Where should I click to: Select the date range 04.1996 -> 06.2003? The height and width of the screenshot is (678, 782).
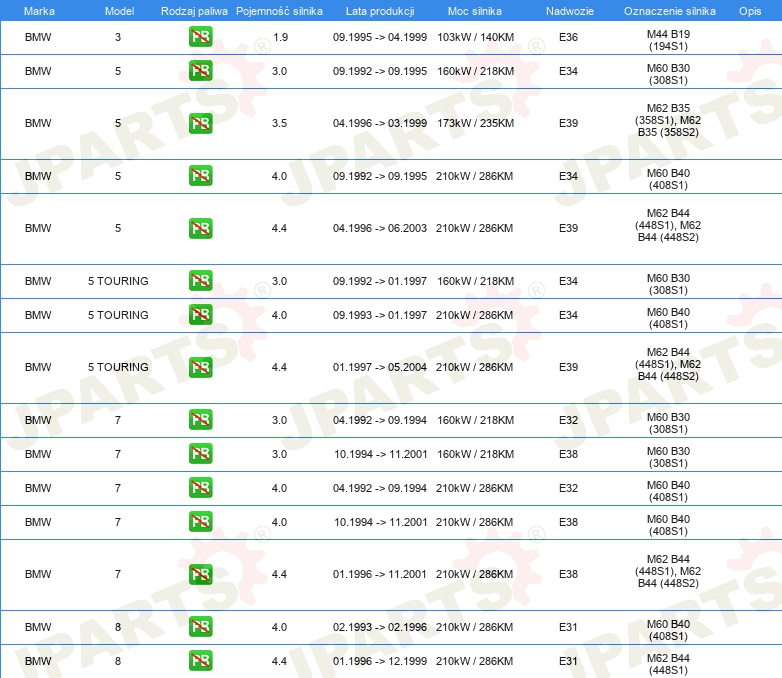(x=380, y=228)
